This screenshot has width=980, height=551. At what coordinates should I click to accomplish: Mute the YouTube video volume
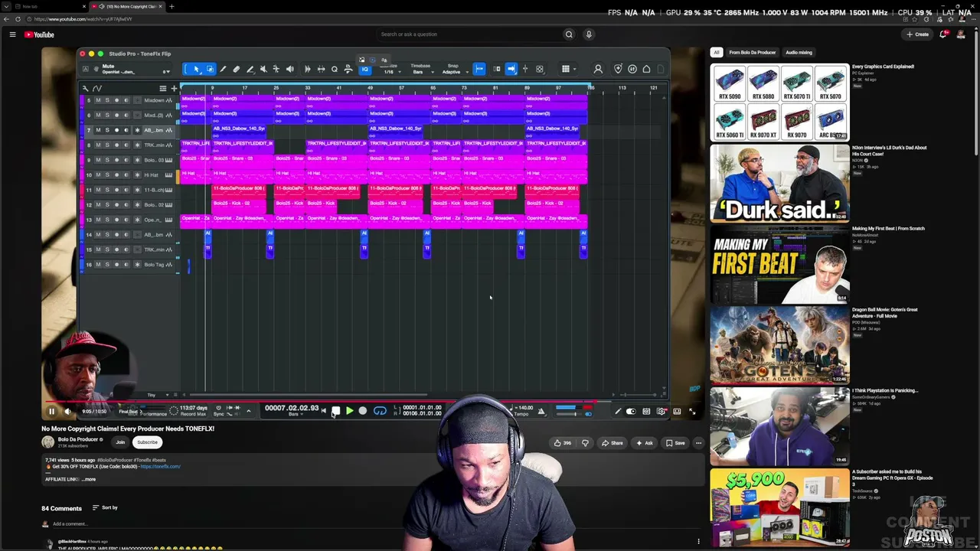[67, 411]
